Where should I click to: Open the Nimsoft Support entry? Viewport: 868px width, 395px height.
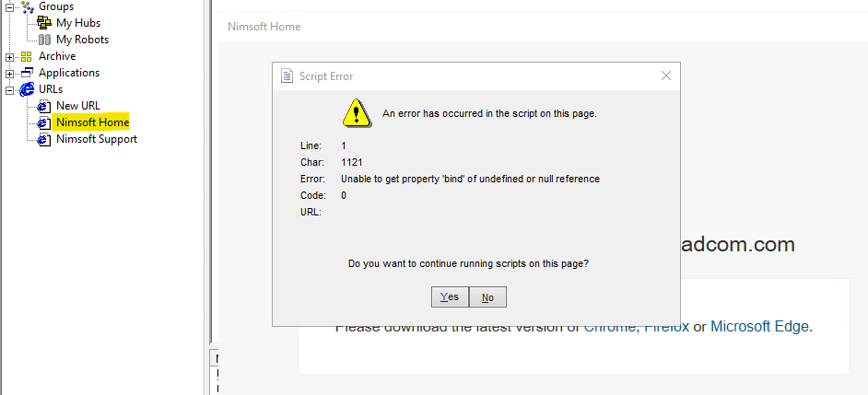pyautogui.click(x=97, y=139)
